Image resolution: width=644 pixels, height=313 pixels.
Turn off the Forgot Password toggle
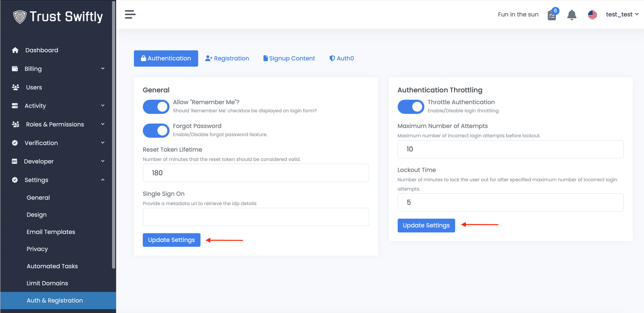(156, 131)
